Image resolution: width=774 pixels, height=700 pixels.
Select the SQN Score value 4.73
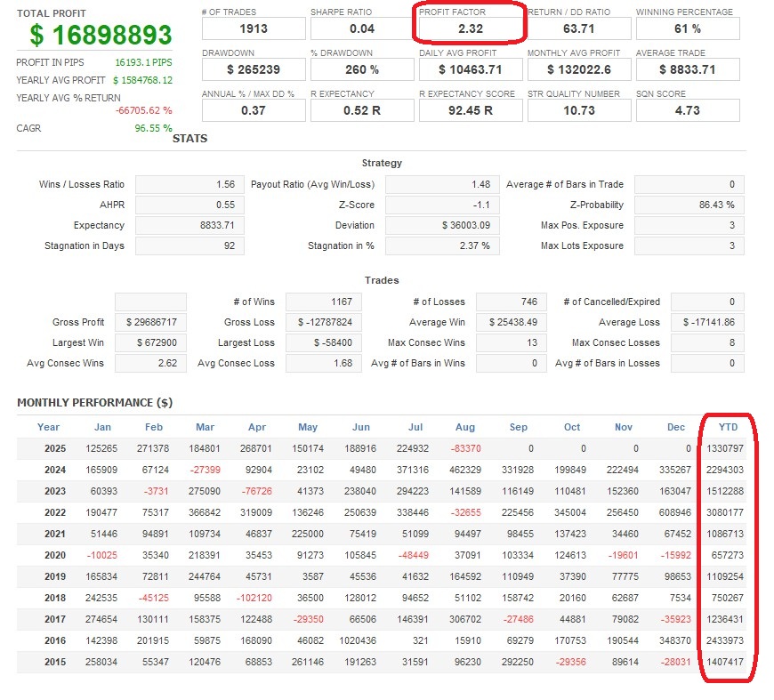click(x=688, y=110)
